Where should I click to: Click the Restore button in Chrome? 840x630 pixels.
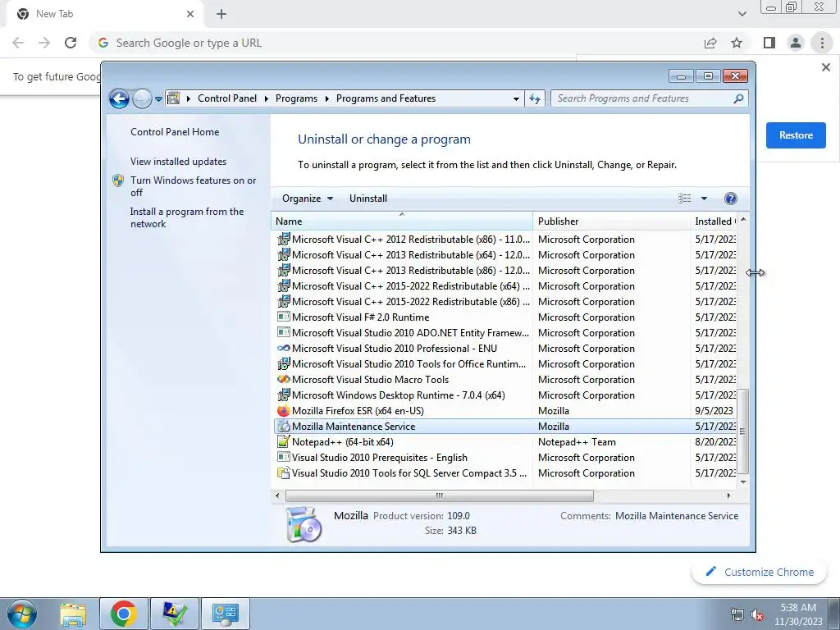point(796,135)
